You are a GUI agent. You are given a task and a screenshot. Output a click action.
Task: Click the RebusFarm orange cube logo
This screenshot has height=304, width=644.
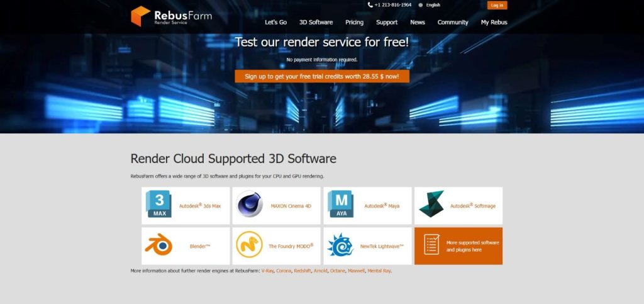pos(140,16)
